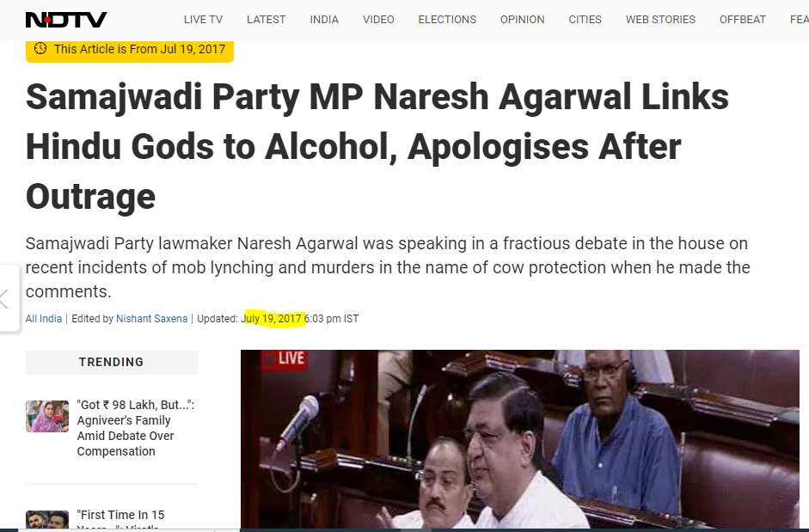
Task: Click the Agniveer story thumbnail
Action: coord(47,416)
